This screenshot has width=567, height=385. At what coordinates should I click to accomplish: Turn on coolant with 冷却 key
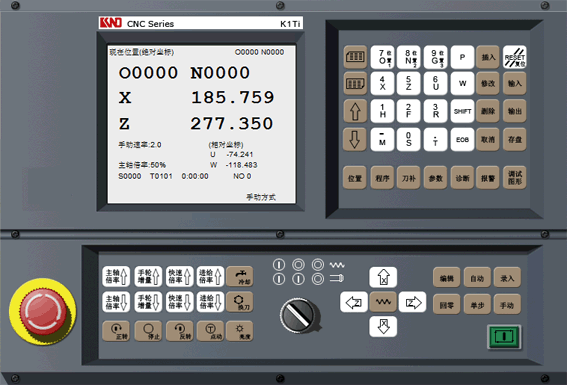coord(239,277)
